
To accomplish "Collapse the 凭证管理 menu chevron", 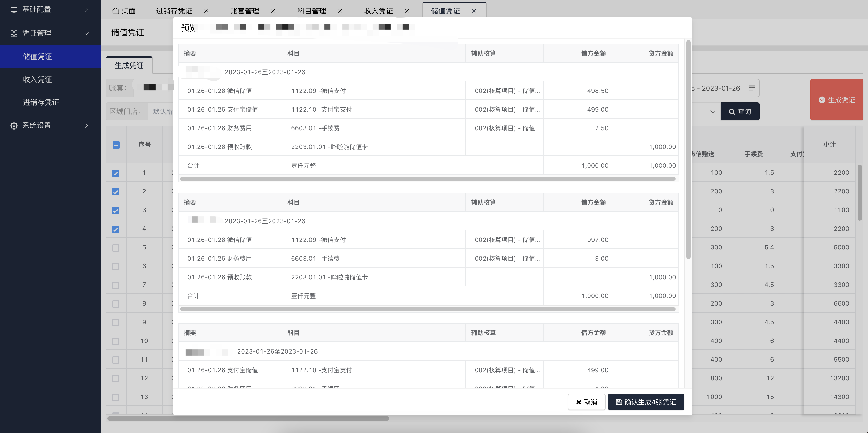I will [87, 33].
